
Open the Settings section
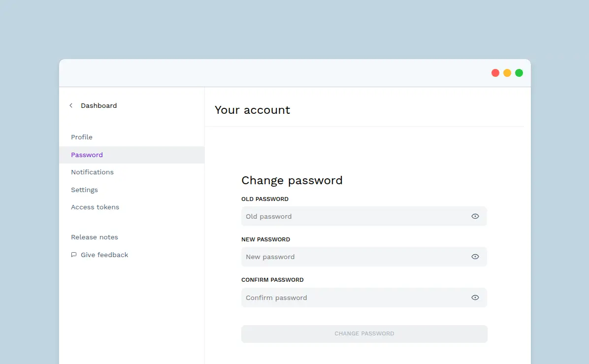coord(84,190)
